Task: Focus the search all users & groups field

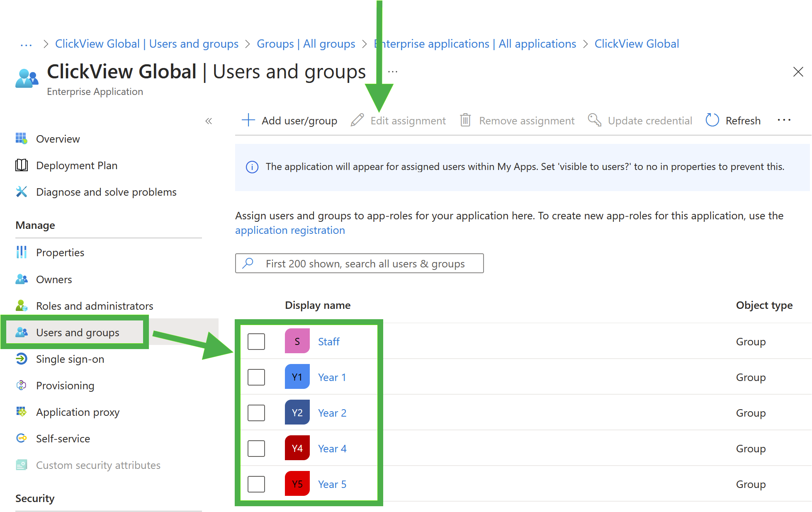Action: [359, 263]
